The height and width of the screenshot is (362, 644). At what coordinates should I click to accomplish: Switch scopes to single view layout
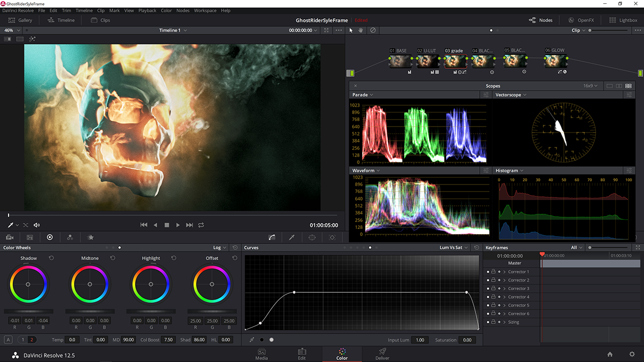[x=609, y=86]
